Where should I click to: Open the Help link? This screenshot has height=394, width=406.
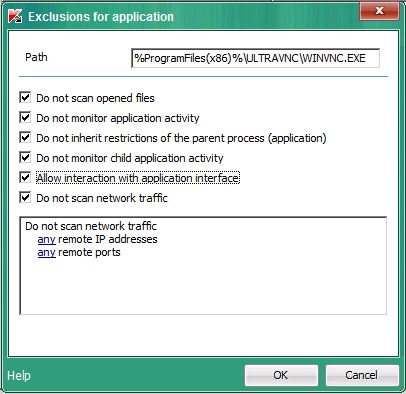point(19,376)
